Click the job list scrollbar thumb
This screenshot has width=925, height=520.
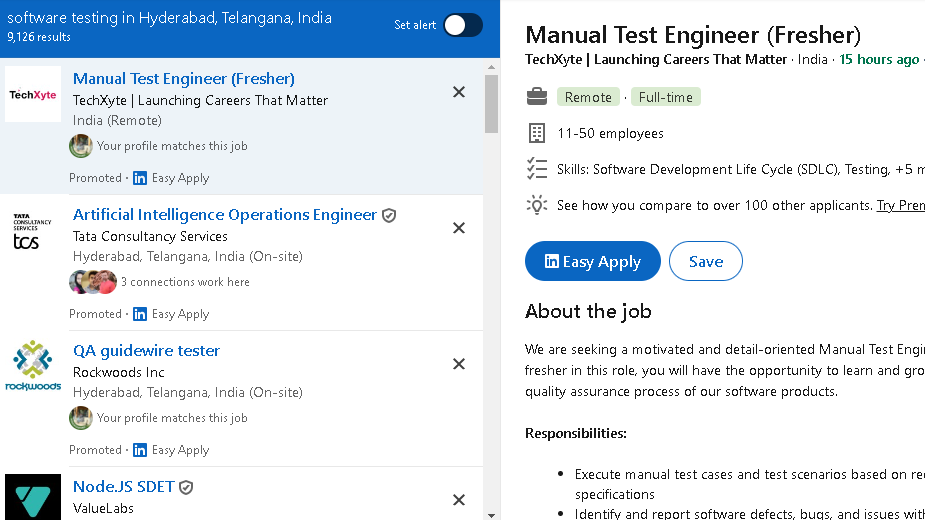click(491, 103)
